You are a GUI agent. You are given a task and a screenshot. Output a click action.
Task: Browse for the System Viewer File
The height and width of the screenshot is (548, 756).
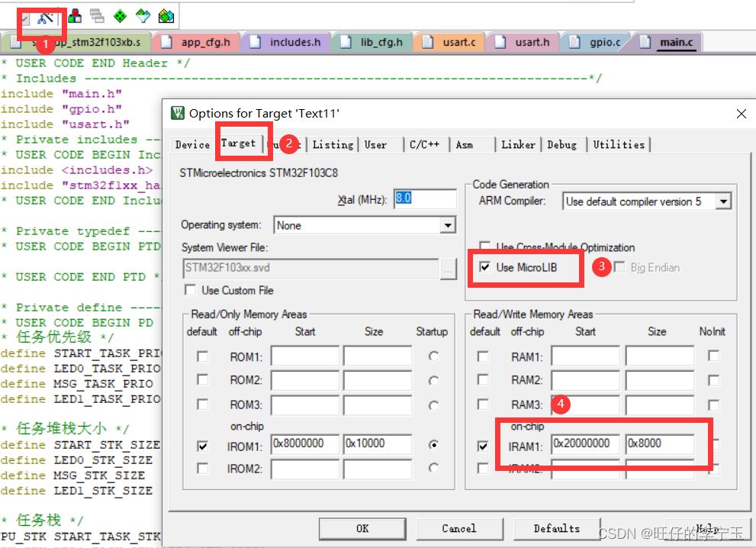pyautogui.click(x=448, y=269)
